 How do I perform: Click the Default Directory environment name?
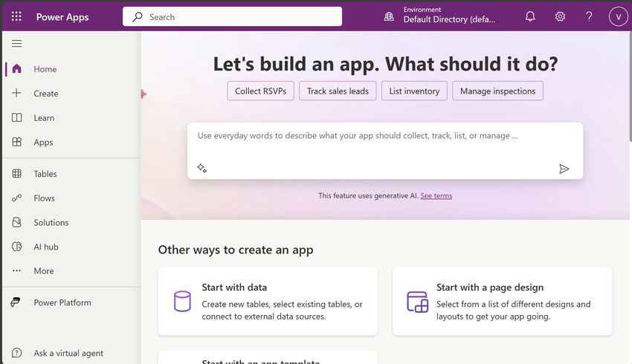coord(449,19)
